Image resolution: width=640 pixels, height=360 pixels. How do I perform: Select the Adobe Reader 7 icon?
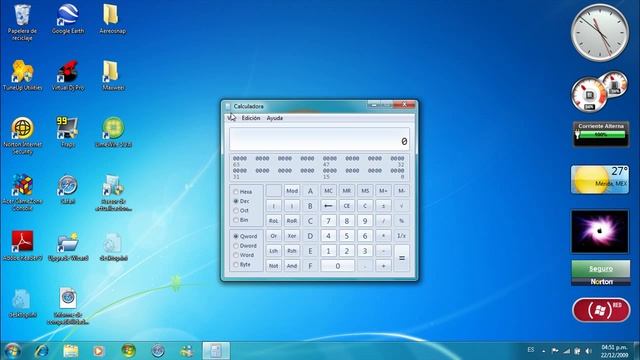tap(22, 246)
